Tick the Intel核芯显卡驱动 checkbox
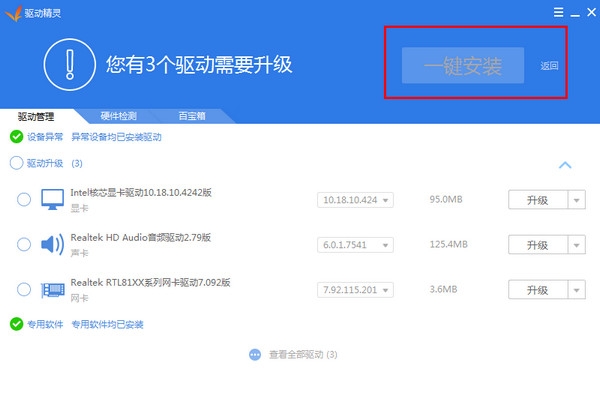Viewport: 600px width, 420px height. (24, 200)
